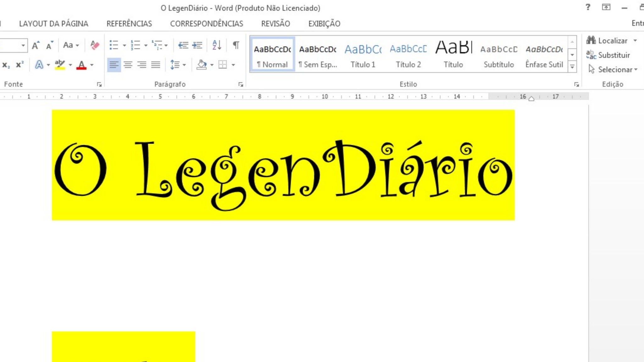Click the Sort A-Z icon

[217, 45]
